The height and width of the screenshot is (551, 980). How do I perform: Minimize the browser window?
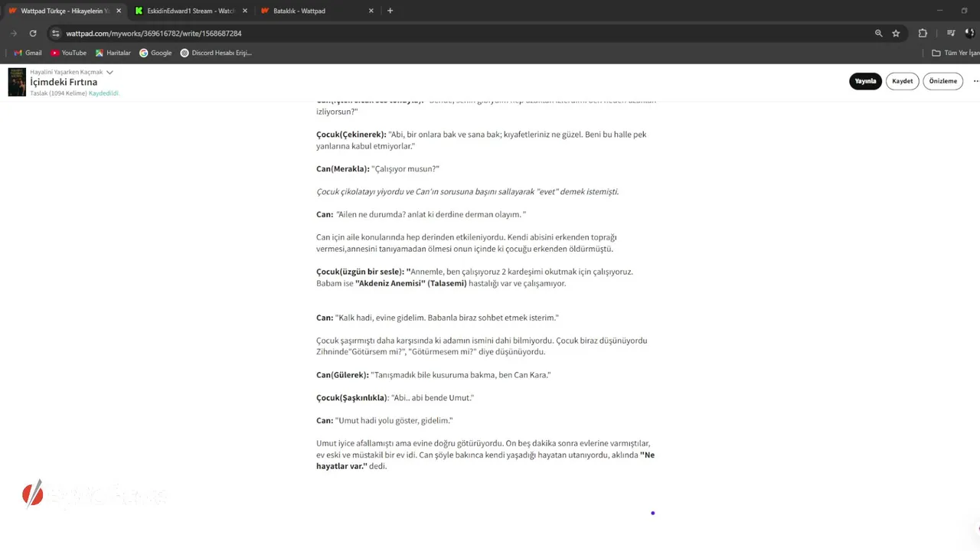tap(941, 11)
